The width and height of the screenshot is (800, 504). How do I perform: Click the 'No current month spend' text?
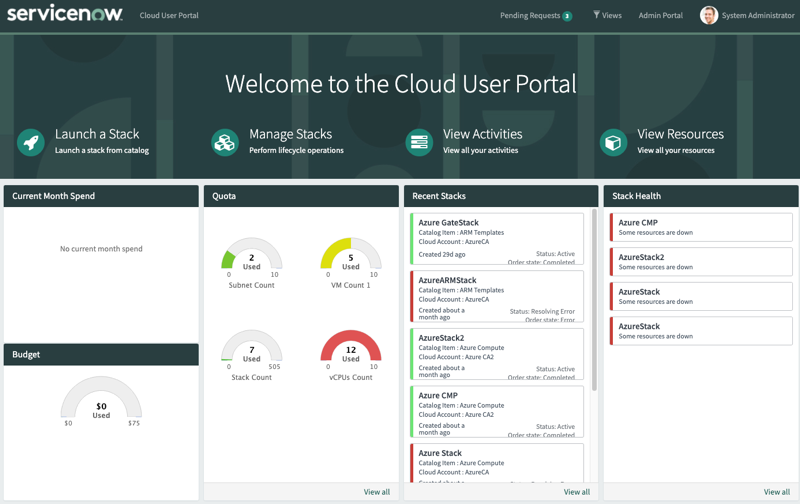(x=101, y=249)
